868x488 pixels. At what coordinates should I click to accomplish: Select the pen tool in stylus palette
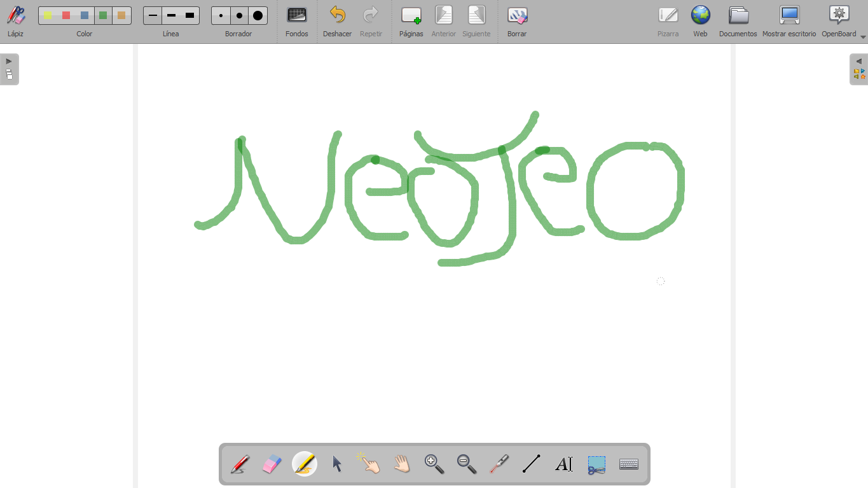(x=240, y=464)
